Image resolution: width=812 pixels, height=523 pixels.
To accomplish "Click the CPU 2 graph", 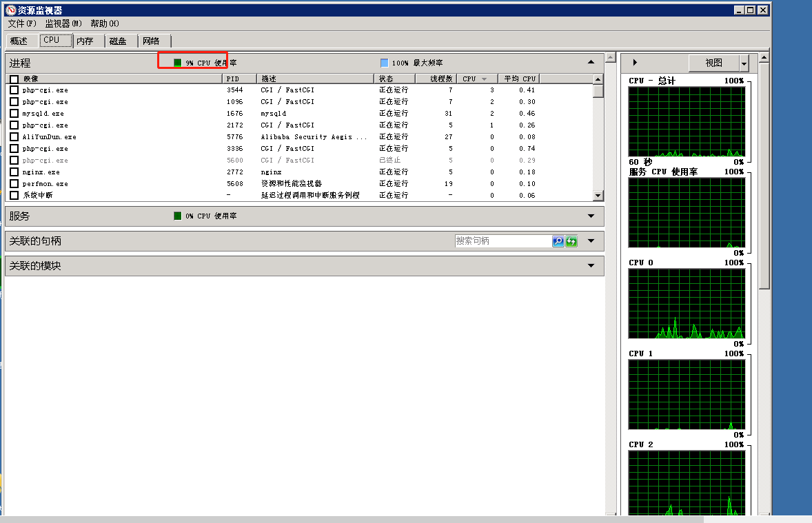I will tap(687, 482).
